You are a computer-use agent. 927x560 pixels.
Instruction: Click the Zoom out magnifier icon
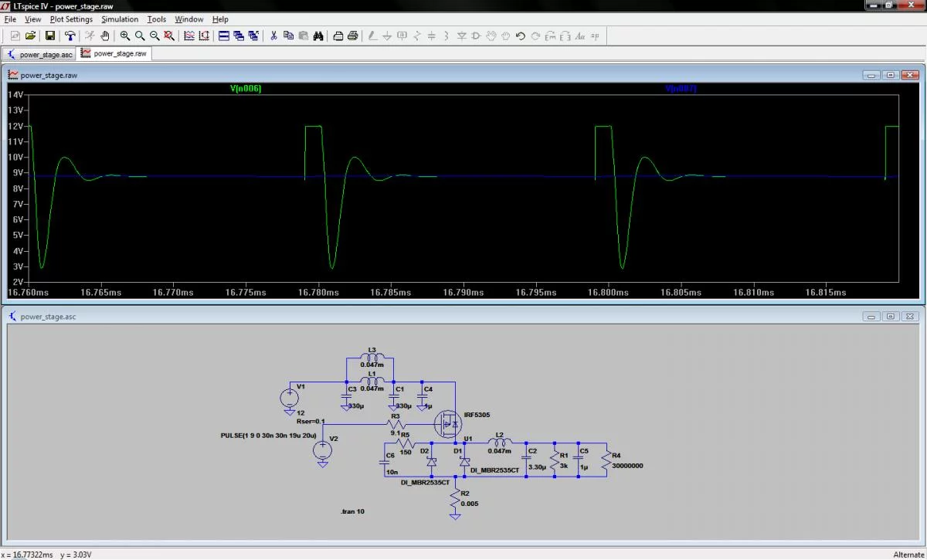pyautogui.click(x=154, y=36)
